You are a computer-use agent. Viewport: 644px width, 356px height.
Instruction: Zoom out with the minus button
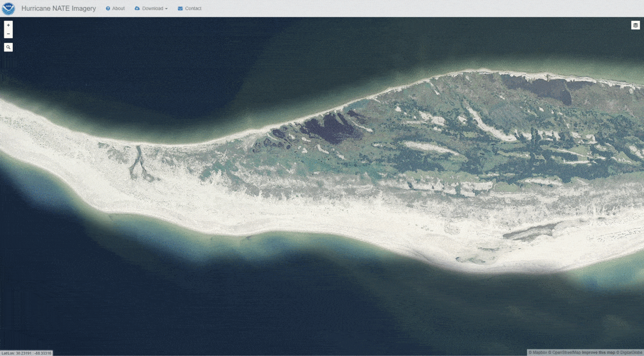pos(9,34)
